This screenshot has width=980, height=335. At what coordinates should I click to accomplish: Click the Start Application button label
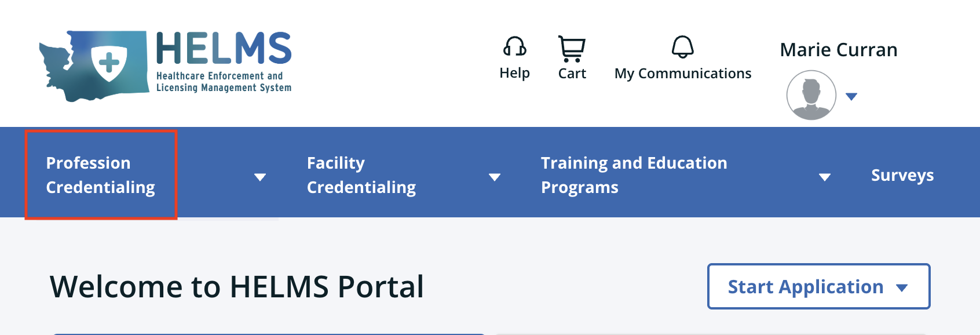(805, 287)
